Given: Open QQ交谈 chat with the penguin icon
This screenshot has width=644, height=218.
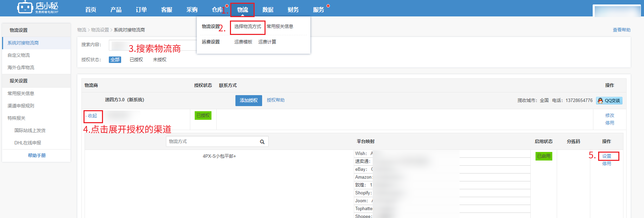Looking at the screenshot, I should (x=609, y=101).
